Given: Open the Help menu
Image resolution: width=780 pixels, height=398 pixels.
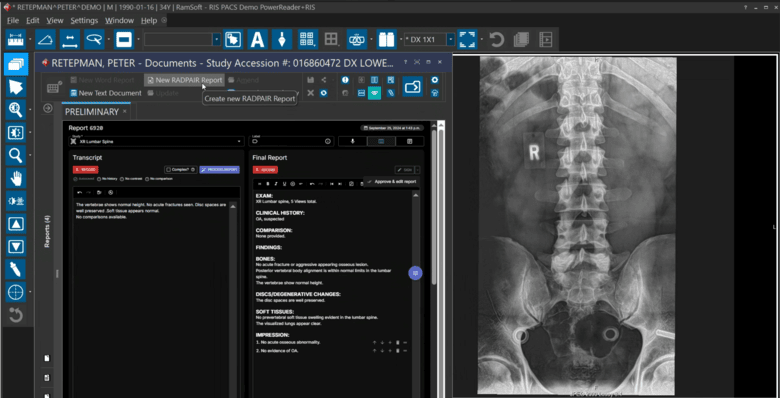Looking at the screenshot, I should click(x=149, y=20).
